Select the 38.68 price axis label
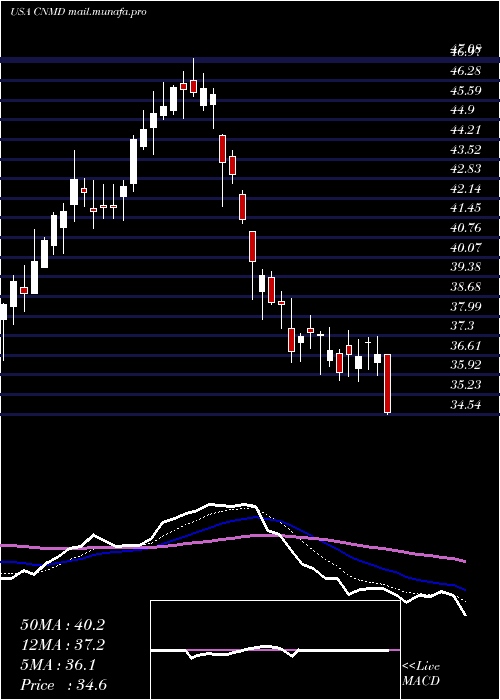 [465, 287]
